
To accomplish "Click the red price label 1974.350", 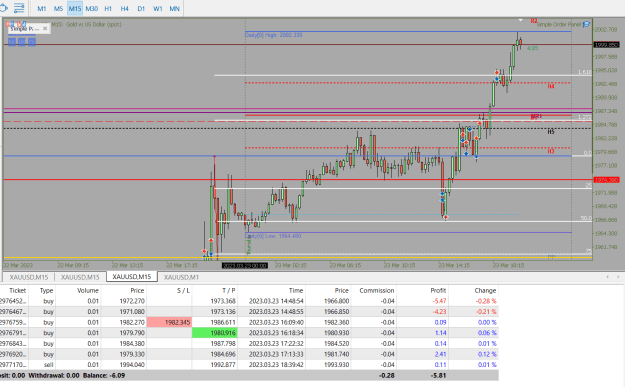I will pos(606,180).
